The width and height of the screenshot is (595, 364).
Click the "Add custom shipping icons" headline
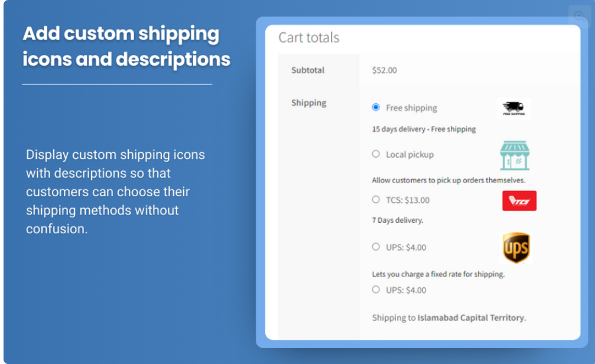126,46
